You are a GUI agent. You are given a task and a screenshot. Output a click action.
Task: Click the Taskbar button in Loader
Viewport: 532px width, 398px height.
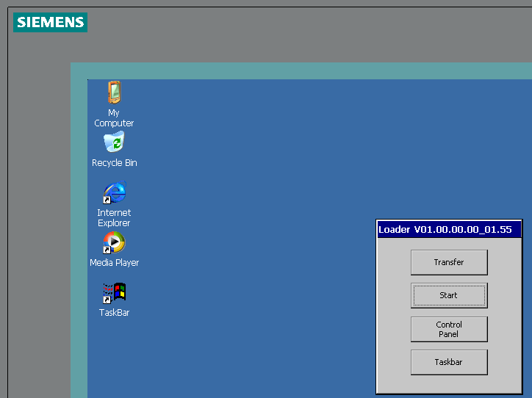point(449,362)
